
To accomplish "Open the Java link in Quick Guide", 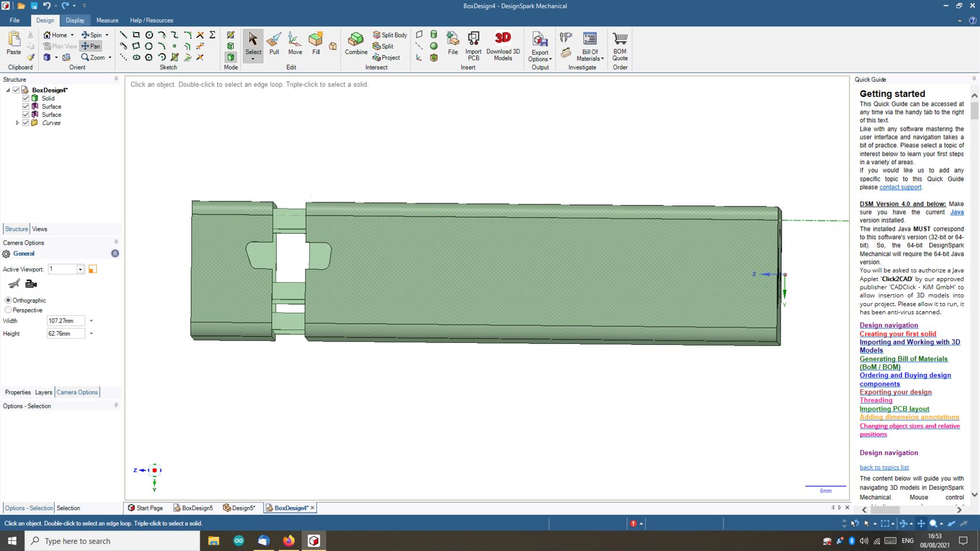I will tap(957, 212).
